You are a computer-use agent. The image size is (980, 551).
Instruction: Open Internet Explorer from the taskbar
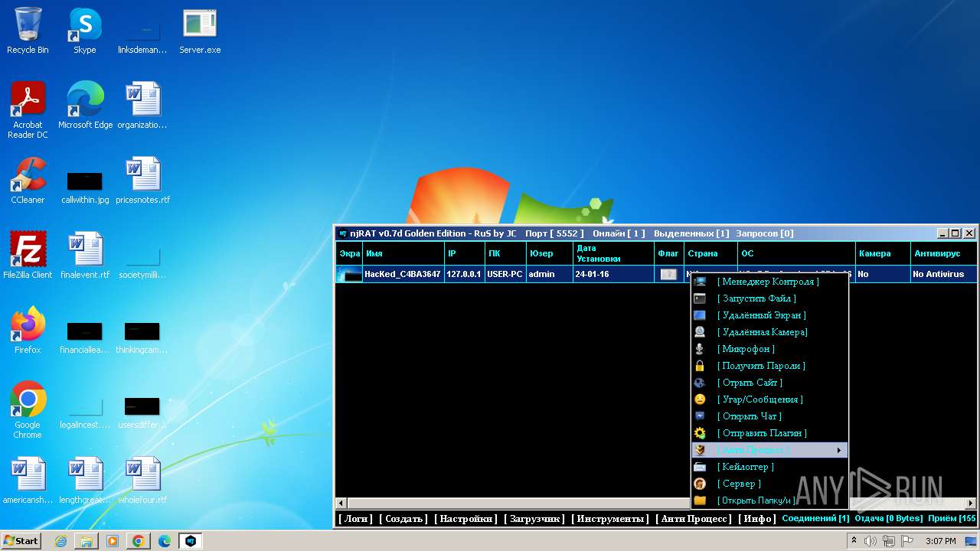click(61, 541)
